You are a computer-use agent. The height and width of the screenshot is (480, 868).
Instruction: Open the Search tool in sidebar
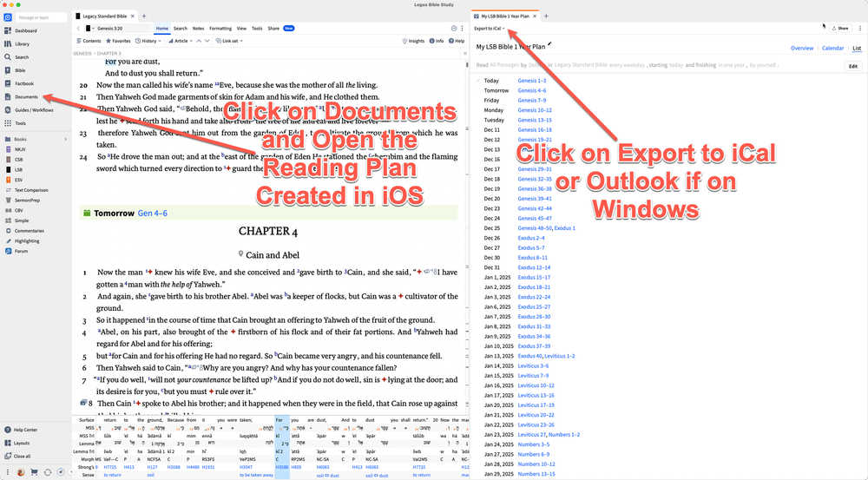(x=17, y=57)
